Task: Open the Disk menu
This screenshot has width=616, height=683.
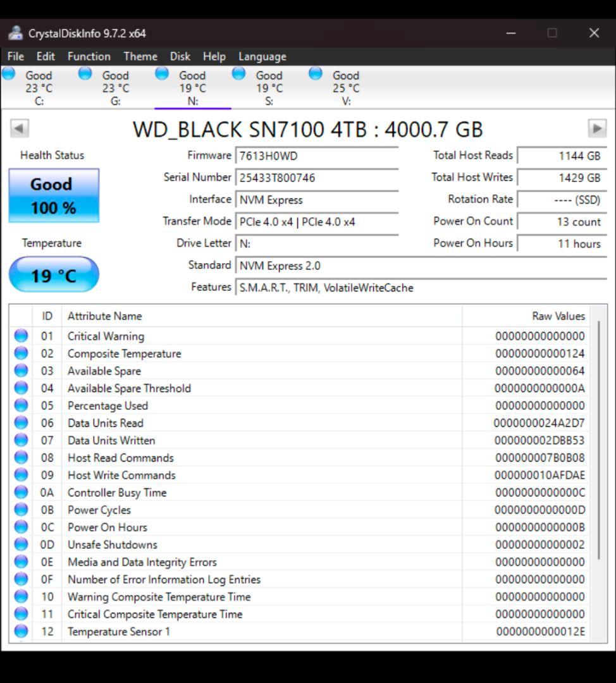Action: (x=180, y=56)
